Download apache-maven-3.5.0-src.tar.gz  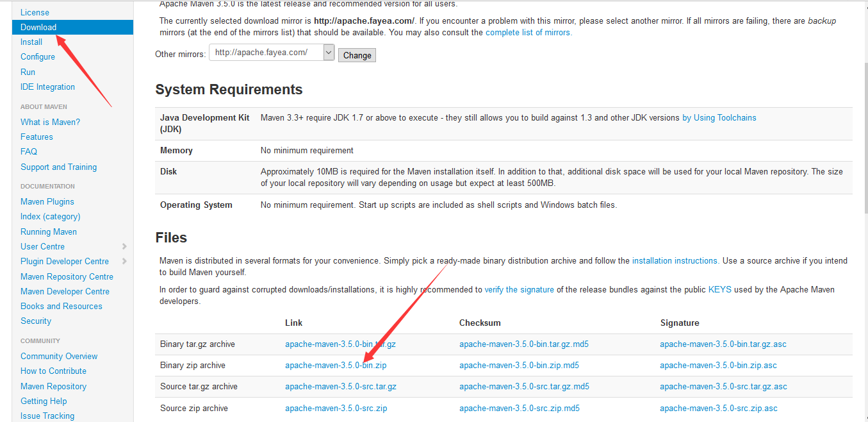(341, 386)
